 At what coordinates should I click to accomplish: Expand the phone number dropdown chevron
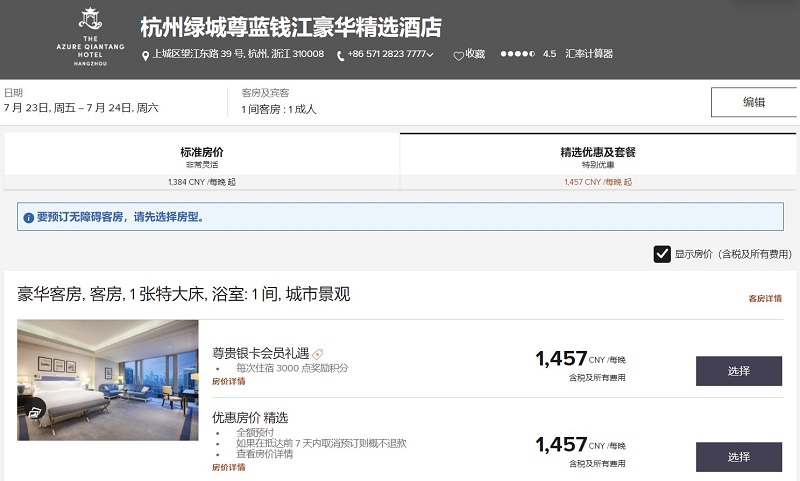click(430, 55)
